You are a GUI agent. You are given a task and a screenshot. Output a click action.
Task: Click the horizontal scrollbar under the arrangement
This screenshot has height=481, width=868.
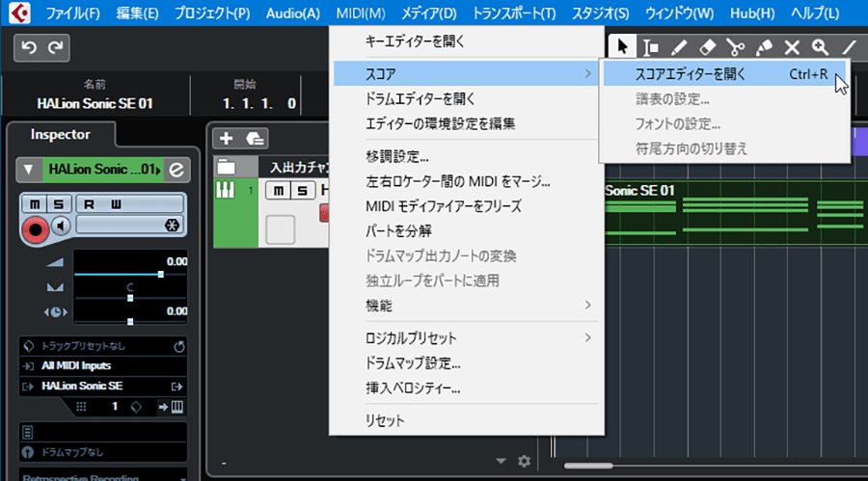click(x=588, y=466)
